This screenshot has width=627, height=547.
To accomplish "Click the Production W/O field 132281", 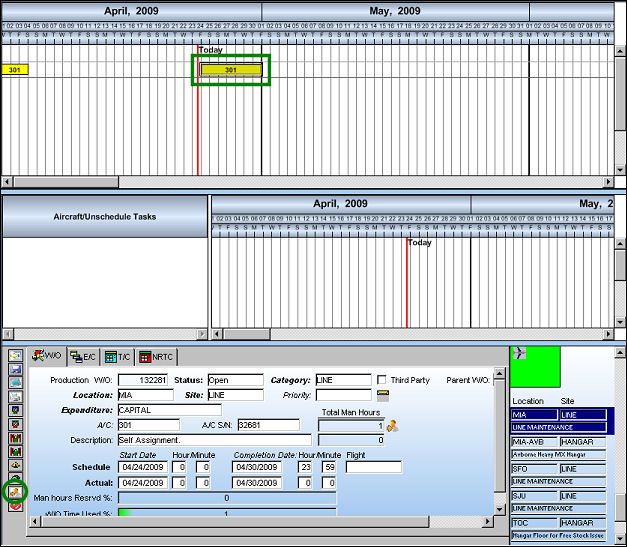I will pyautogui.click(x=143, y=380).
